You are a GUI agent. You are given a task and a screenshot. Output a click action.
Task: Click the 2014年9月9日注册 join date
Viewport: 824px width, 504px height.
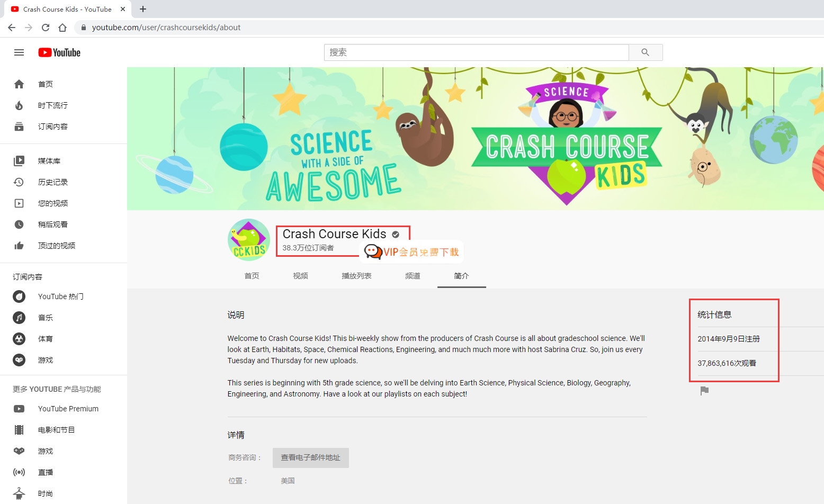729,339
